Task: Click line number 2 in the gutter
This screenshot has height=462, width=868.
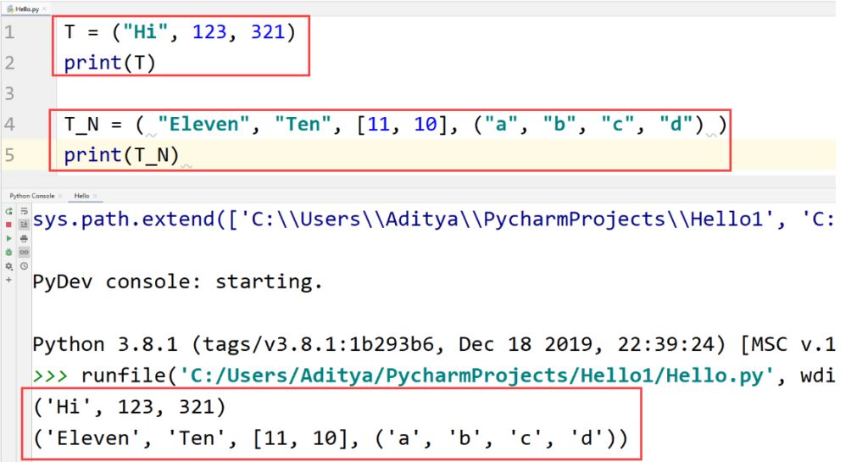Action: [9, 63]
